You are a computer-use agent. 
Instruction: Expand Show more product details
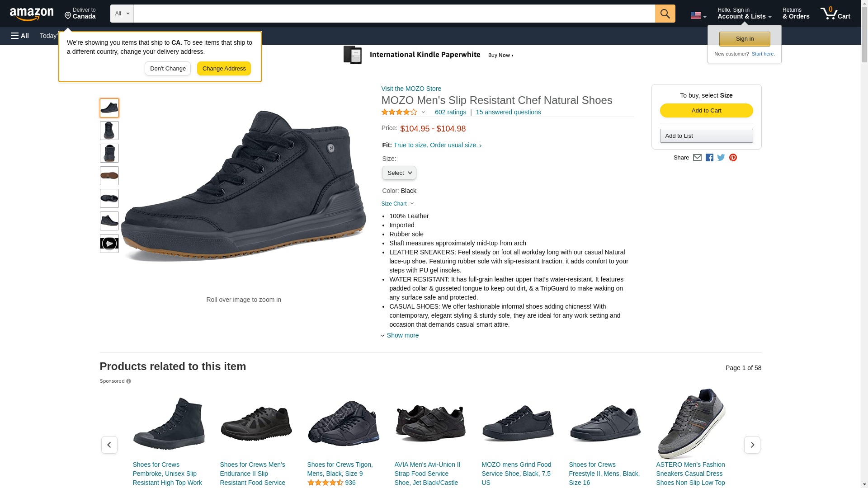[x=402, y=335]
